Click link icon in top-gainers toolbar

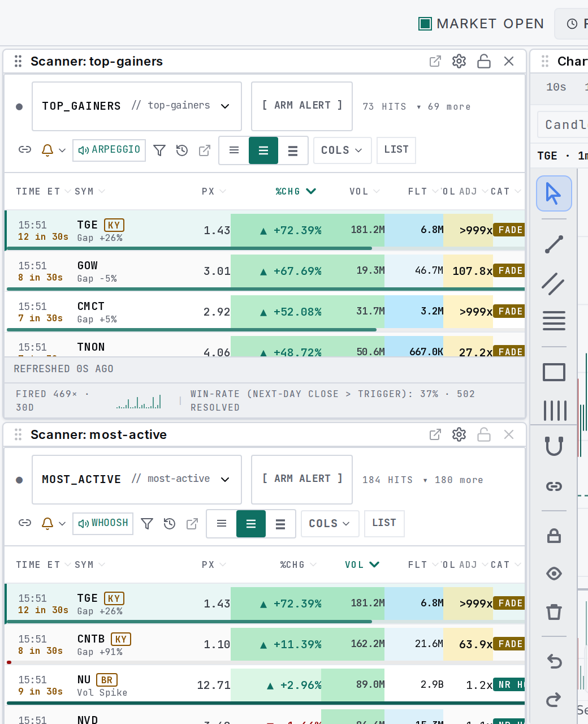click(25, 150)
